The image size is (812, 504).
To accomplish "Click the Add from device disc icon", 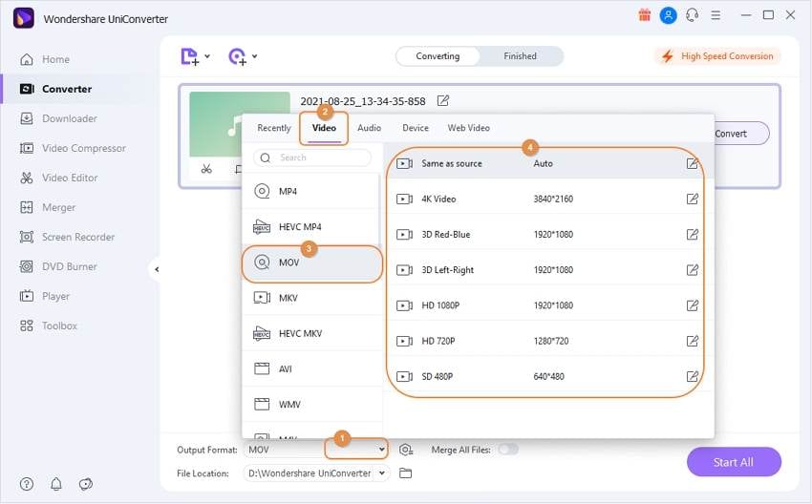I will pos(237,56).
